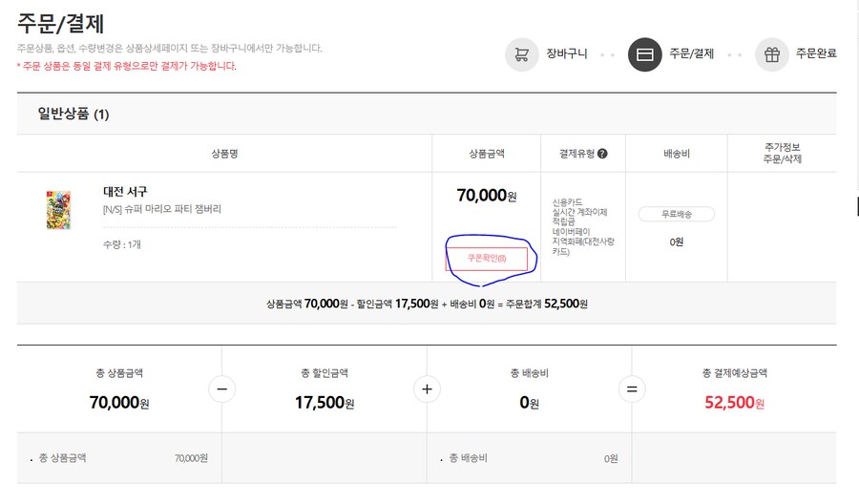The image size is (859, 504).
Task: Click the 총 배송비 0원 detail row
Action: (x=530, y=458)
